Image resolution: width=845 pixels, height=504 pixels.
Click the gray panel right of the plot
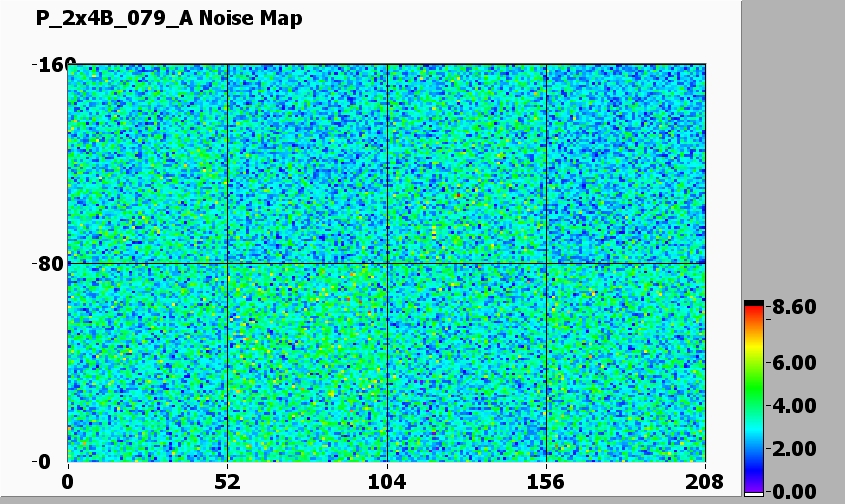tap(792, 150)
